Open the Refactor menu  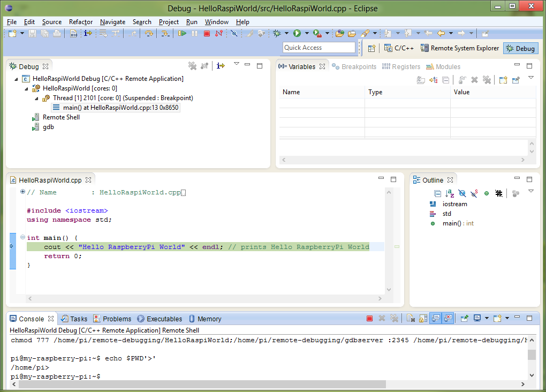click(x=81, y=22)
